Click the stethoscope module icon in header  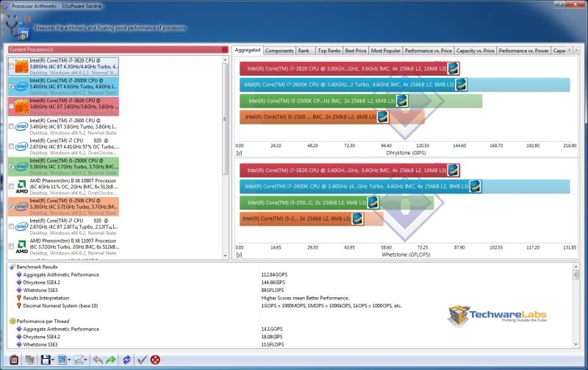tap(18, 27)
